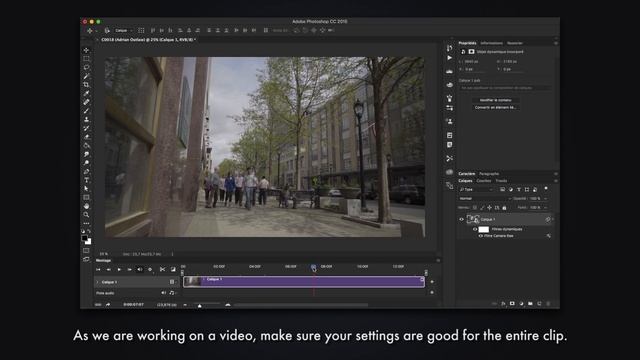Switch to the Informations tab

click(491, 43)
